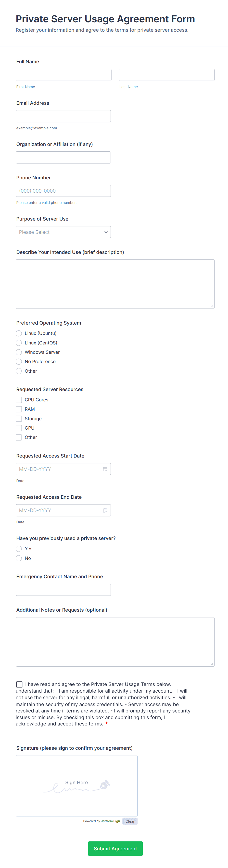Open the Purpose of Server Use dropdown

coord(63,232)
